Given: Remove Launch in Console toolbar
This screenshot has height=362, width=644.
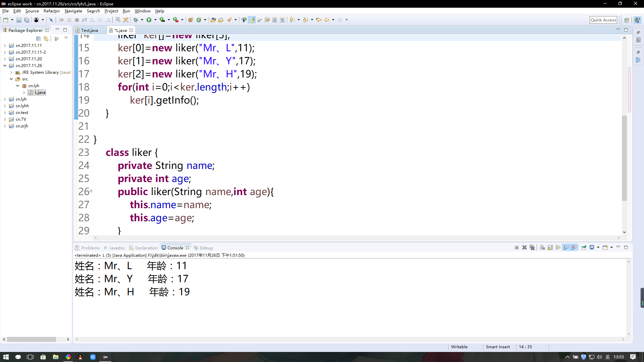Looking at the screenshot, I should [524, 247].
